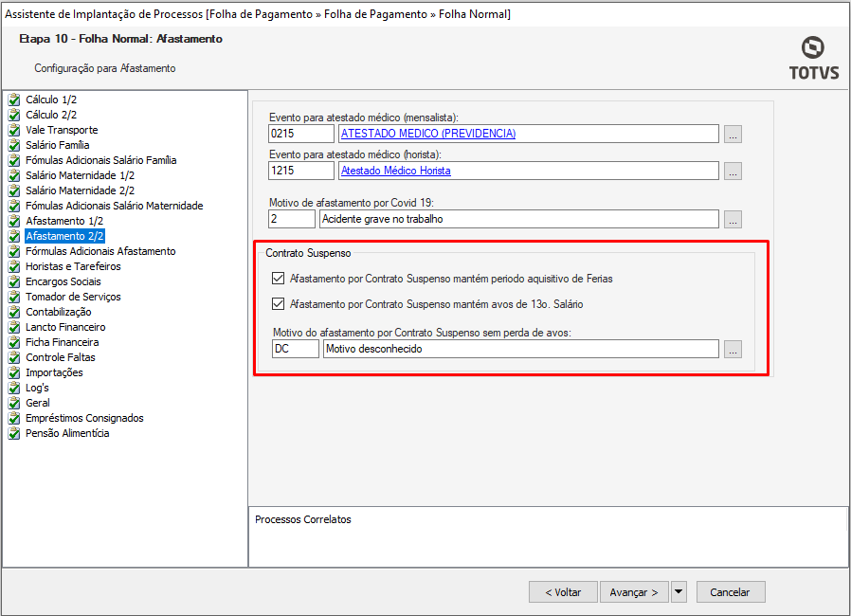
Task: Open Fómulas Adicionais Salário Família step
Action: 101,160
